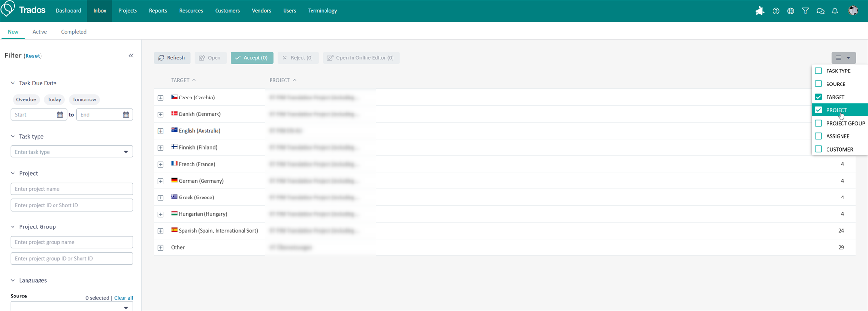Open the Terminology menu

322,11
